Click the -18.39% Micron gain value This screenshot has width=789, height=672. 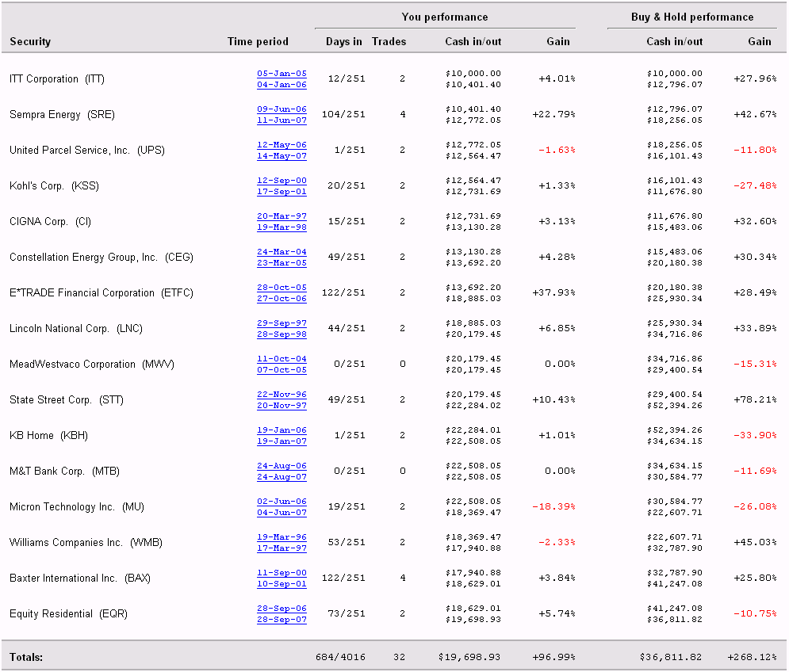(554, 507)
